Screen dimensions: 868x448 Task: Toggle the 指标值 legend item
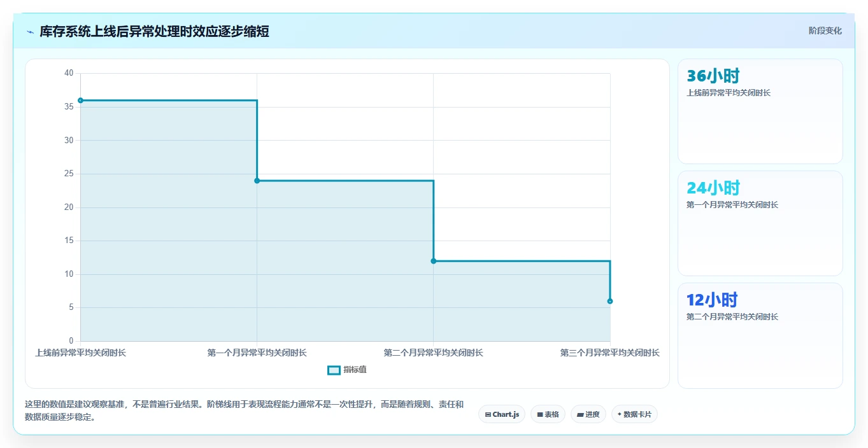click(x=347, y=370)
